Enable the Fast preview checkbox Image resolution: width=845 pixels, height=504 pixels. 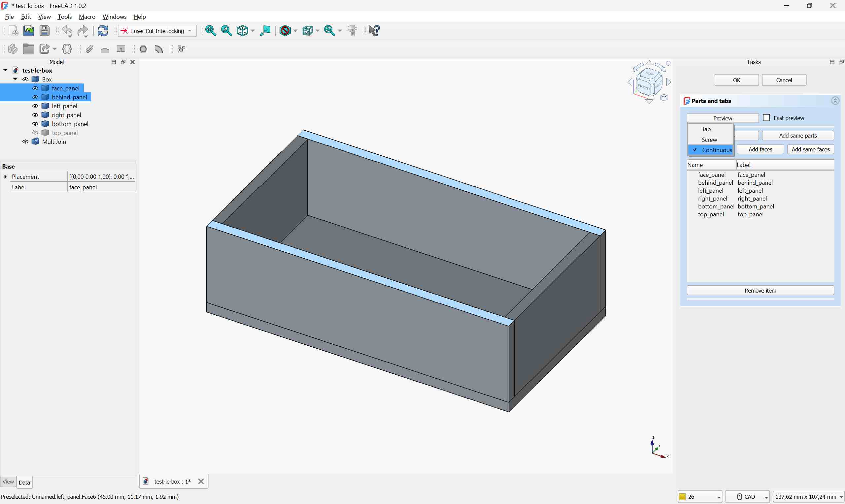(766, 118)
